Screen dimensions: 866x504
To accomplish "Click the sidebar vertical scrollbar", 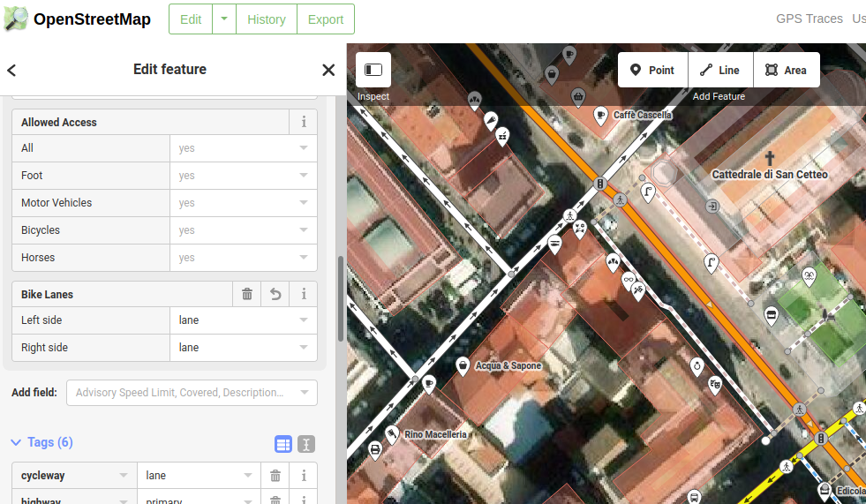I will pos(341,298).
